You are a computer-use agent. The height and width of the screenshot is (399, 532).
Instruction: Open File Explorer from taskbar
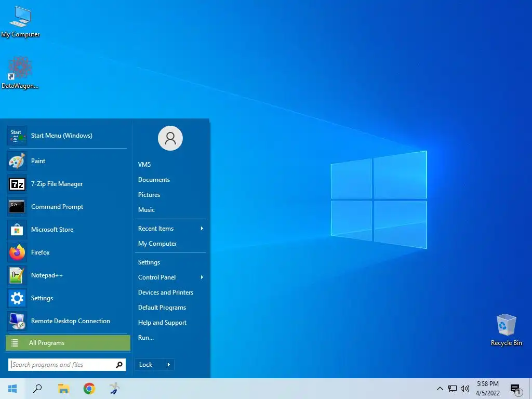coord(63,389)
